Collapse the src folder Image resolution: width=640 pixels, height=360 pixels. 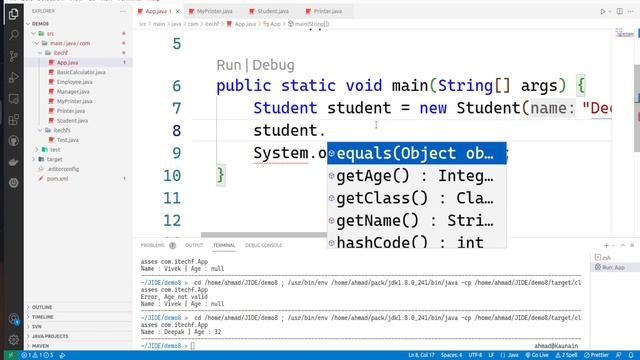[x=33, y=33]
